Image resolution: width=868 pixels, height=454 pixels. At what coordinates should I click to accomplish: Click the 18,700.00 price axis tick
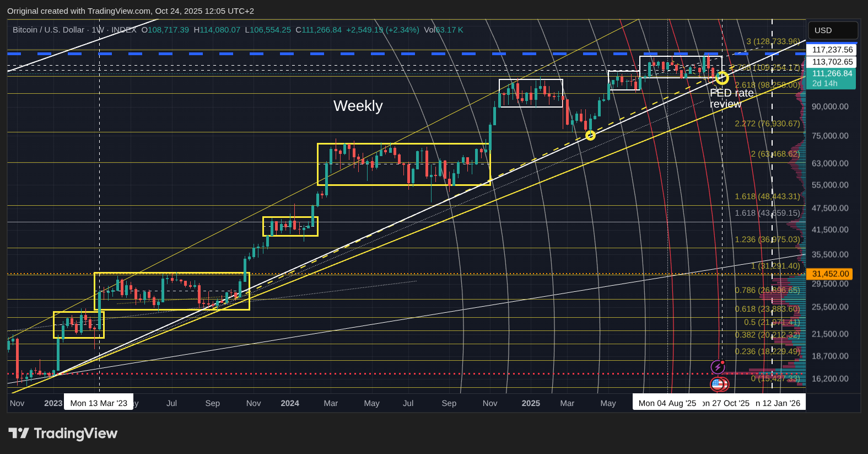pyautogui.click(x=830, y=356)
